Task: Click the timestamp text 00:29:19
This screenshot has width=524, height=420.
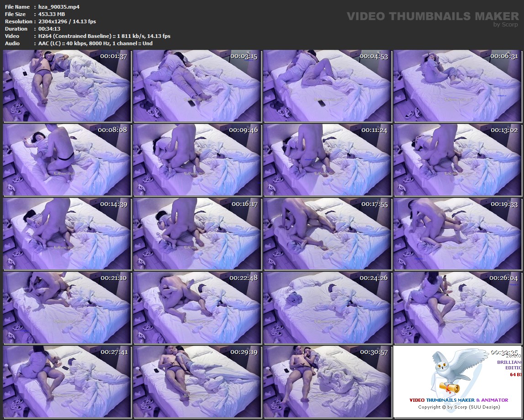Action: coord(243,352)
